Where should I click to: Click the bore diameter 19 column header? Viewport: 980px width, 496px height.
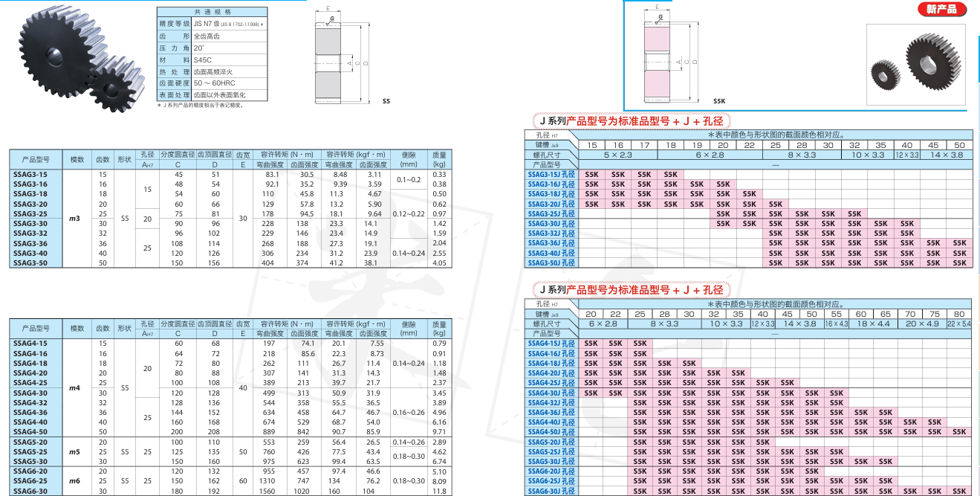[697, 145]
